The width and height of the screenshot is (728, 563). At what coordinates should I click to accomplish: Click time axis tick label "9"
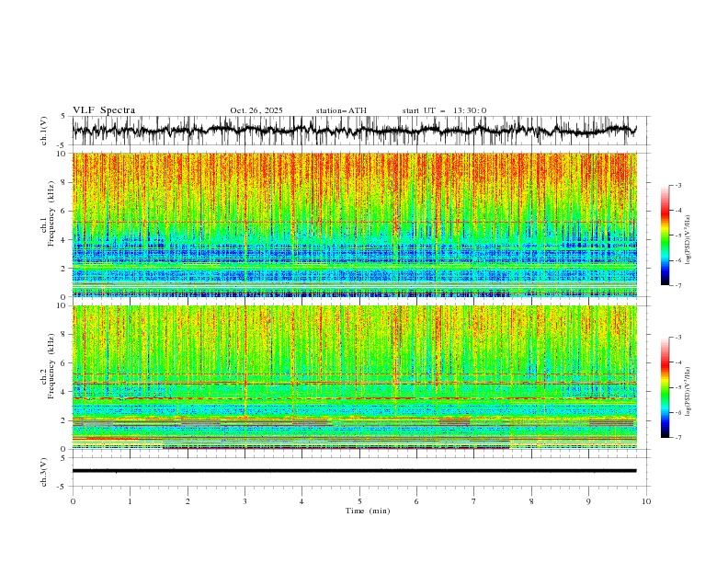click(x=588, y=501)
